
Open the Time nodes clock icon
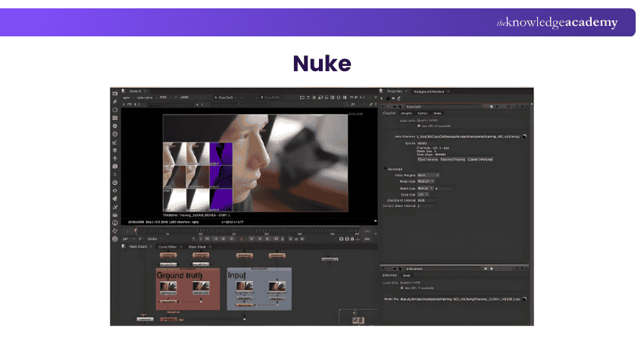(115, 110)
